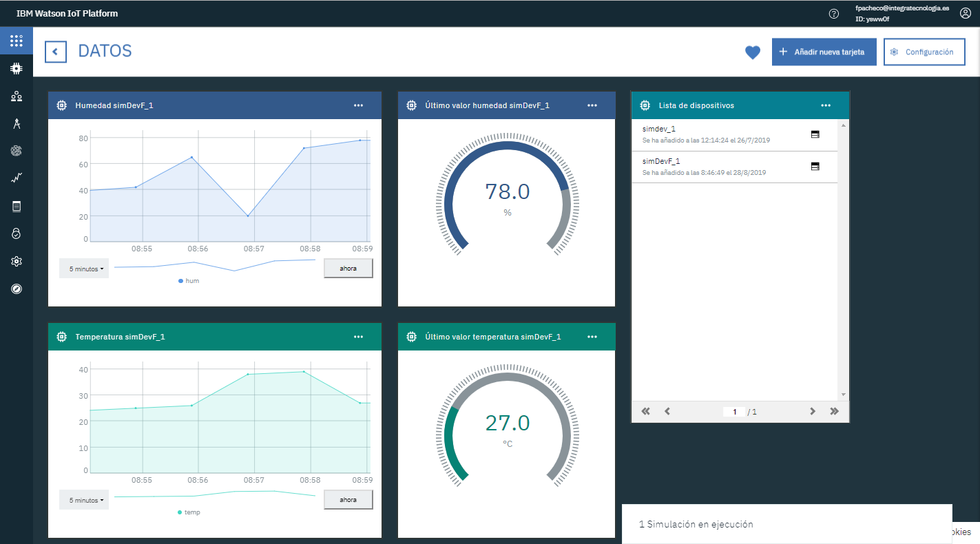
Task: Open the Security lock icon in sidebar
Action: (17, 234)
